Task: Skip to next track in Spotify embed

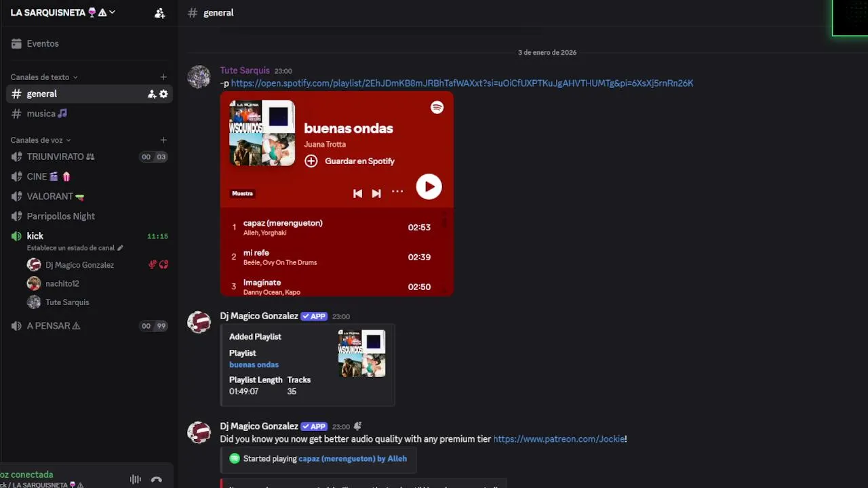Action: tap(376, 193)
